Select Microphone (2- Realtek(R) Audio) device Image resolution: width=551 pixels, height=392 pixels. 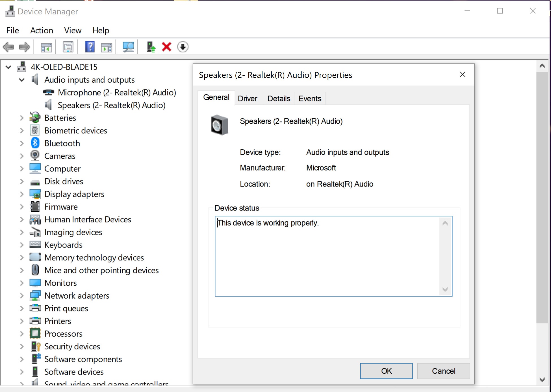[x=117, y=93]
